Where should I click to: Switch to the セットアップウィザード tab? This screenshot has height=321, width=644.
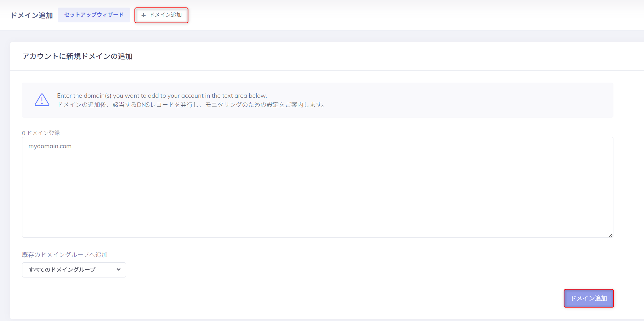[94, 15]
